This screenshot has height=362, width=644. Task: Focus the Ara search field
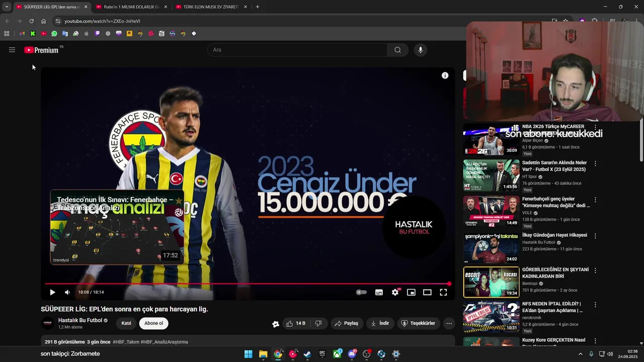pyautogui.click(x=297, y=50)
